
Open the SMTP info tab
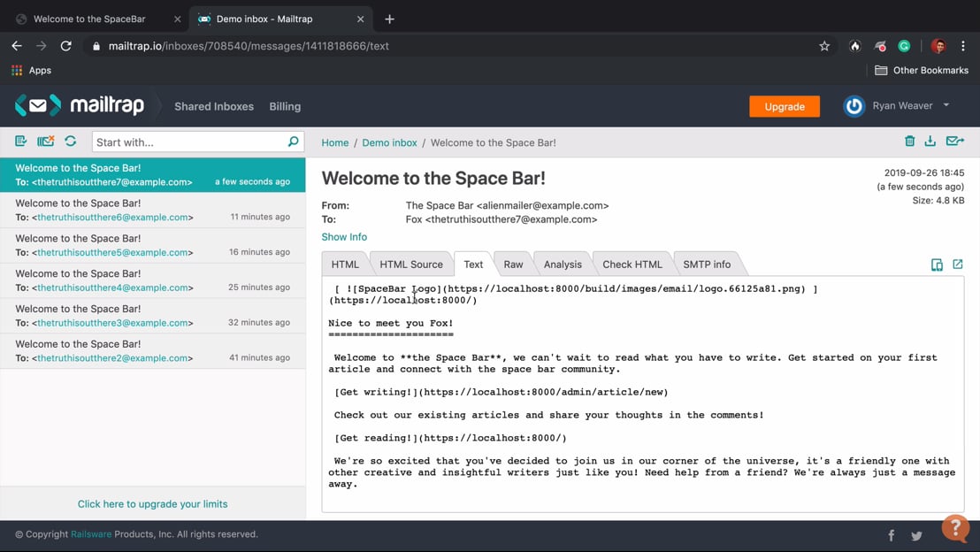pyautogui.click(x=707, y=264)
